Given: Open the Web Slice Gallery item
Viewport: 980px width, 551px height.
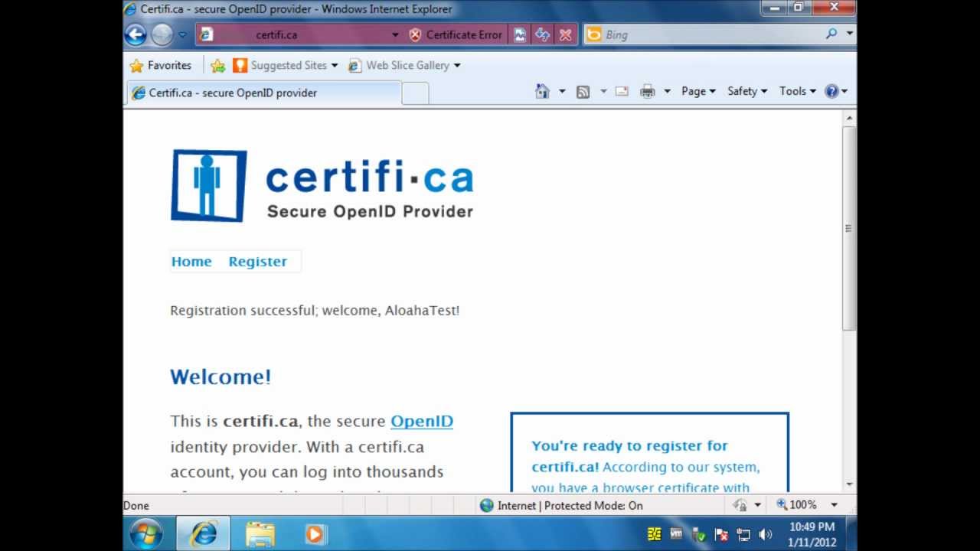Looking at the screenshot, I should pyautogui.click(x=404, y=65).
